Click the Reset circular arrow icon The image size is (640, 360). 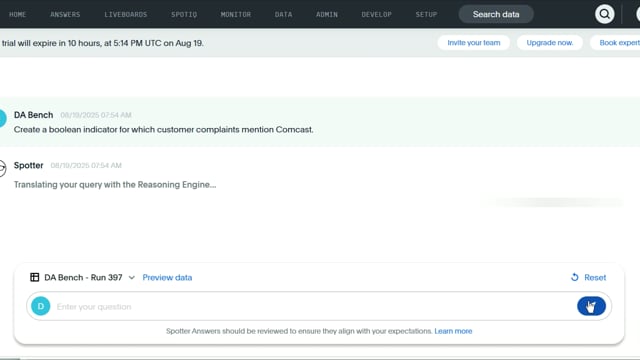575,278
